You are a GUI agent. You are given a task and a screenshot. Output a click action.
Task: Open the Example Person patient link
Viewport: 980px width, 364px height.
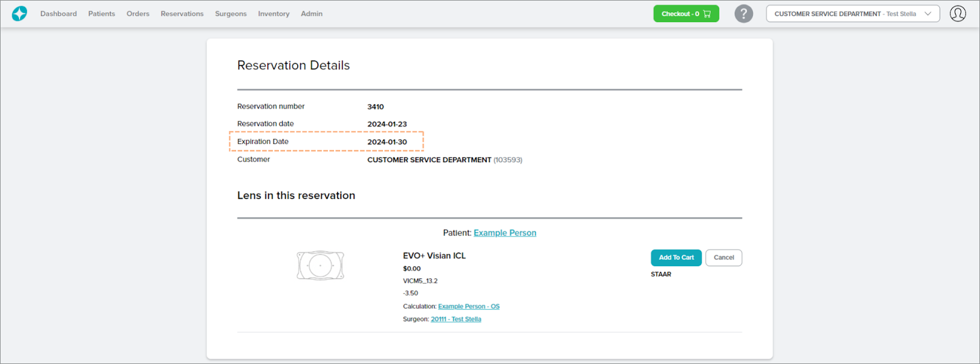(x=505, y=233)
